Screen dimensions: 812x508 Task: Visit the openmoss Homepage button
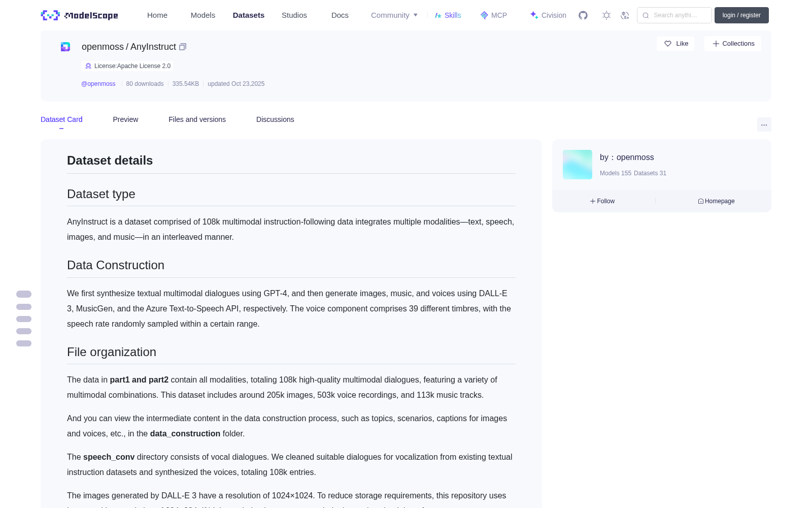[x=716, y=201]
